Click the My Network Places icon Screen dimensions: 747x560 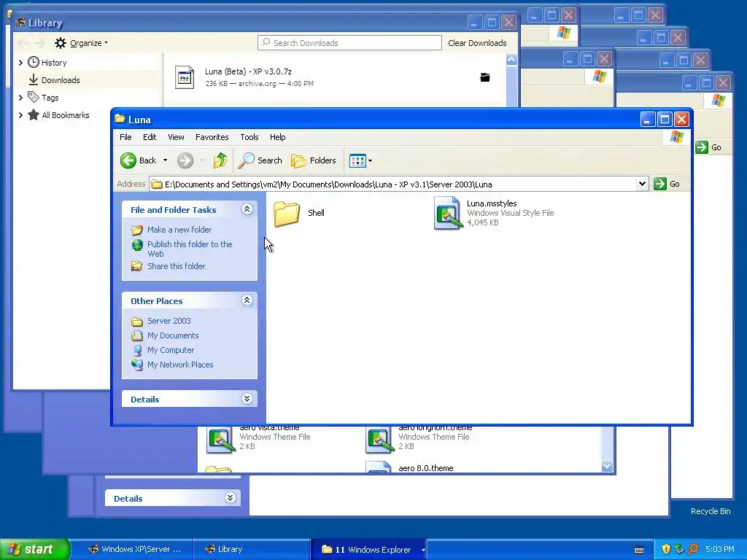(136, 365)
